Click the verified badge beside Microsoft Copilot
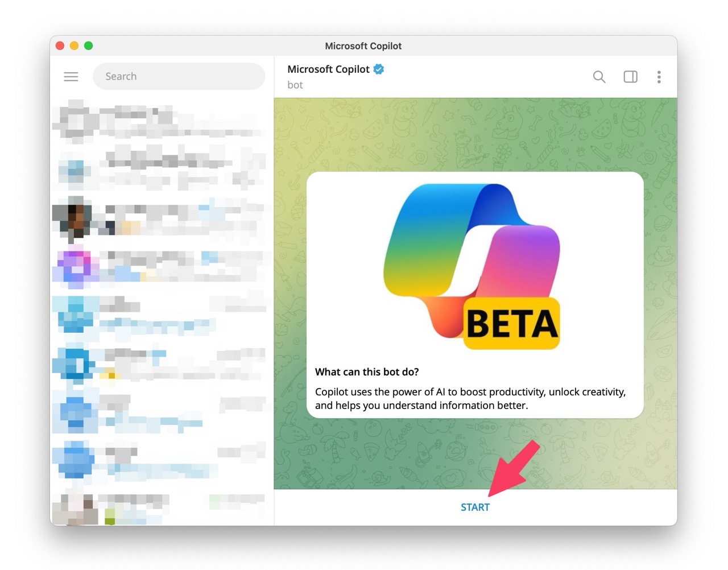728x570 pixels. pos(379,69)
